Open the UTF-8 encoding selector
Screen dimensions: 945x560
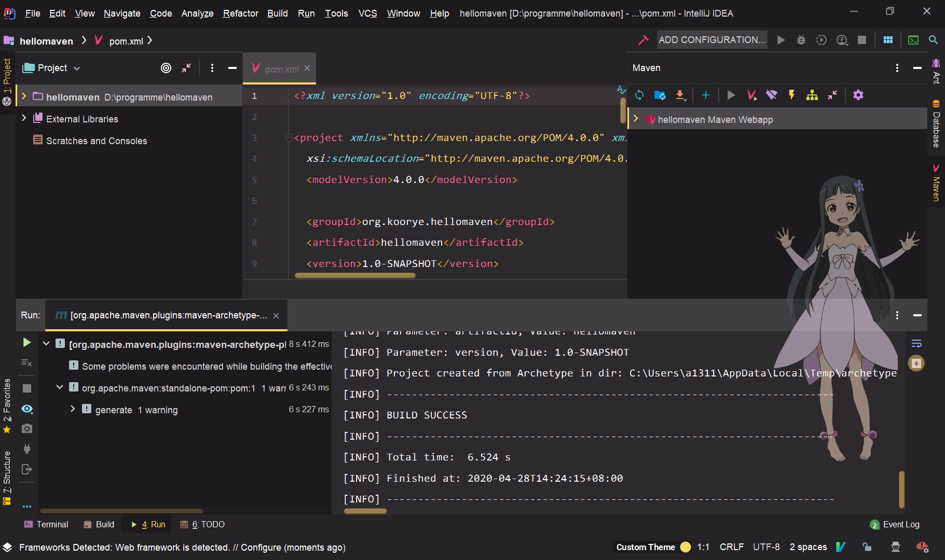tap(766, 547)
